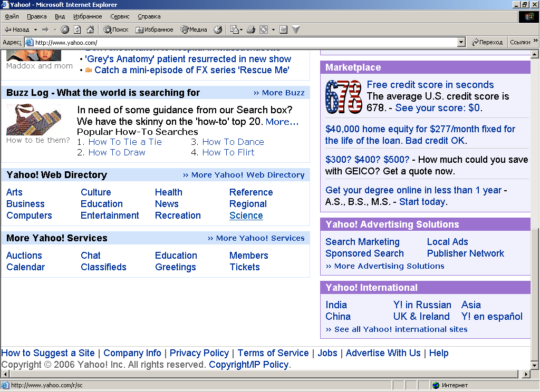Open the Медиа media toolbar button
The height and width of the screenshot is (392, 540).
pyautogui.click(x=194, y=30)
